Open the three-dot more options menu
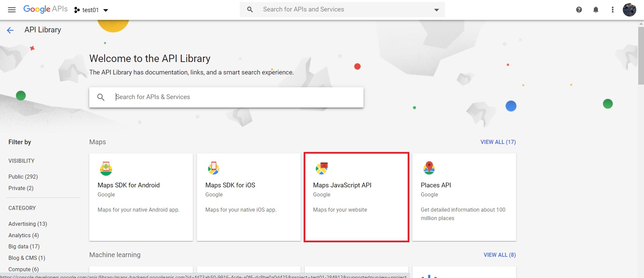The width and height of the screenshot is (644, 278). click(612, 10)
